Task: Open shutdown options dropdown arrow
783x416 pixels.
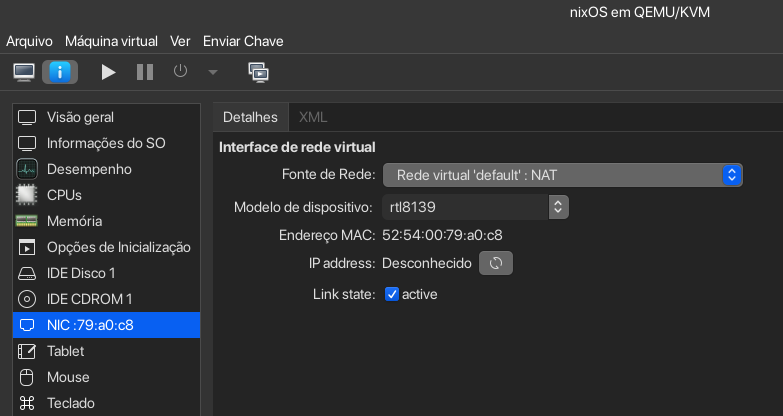Action: (x=213, y=72)
